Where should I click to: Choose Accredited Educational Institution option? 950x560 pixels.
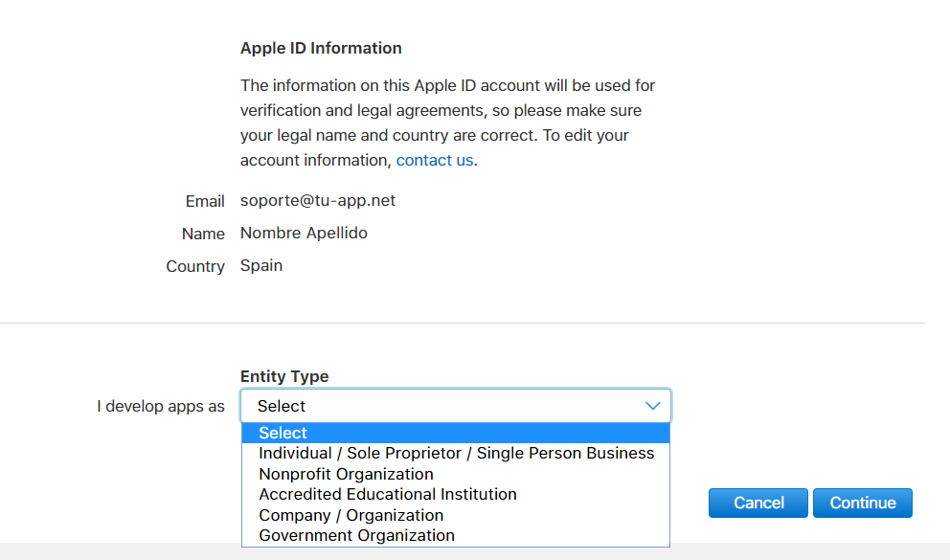(388, 495)
